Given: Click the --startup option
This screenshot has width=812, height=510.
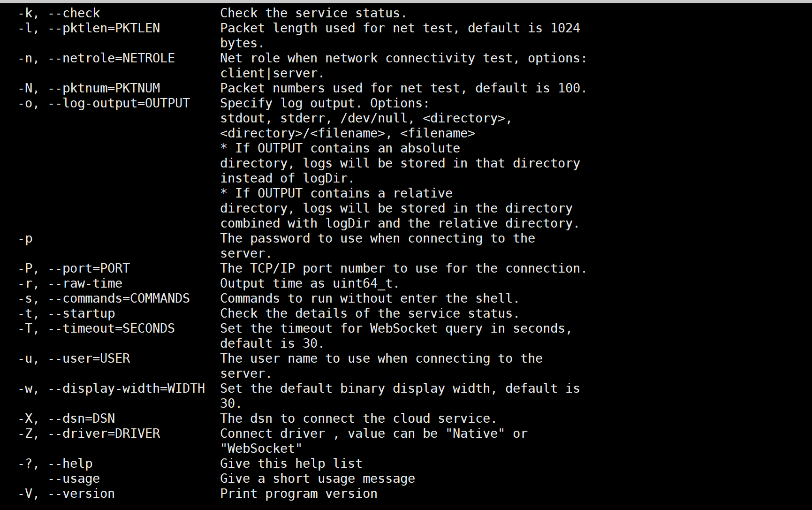Looking at the screenshot, I should [x=82, y=313].
